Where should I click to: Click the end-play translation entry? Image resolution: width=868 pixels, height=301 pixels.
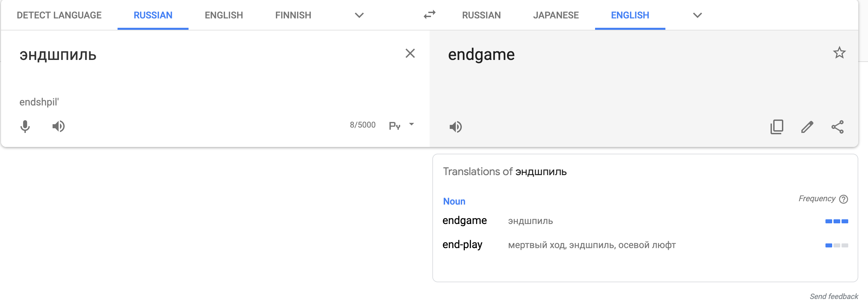462,245
